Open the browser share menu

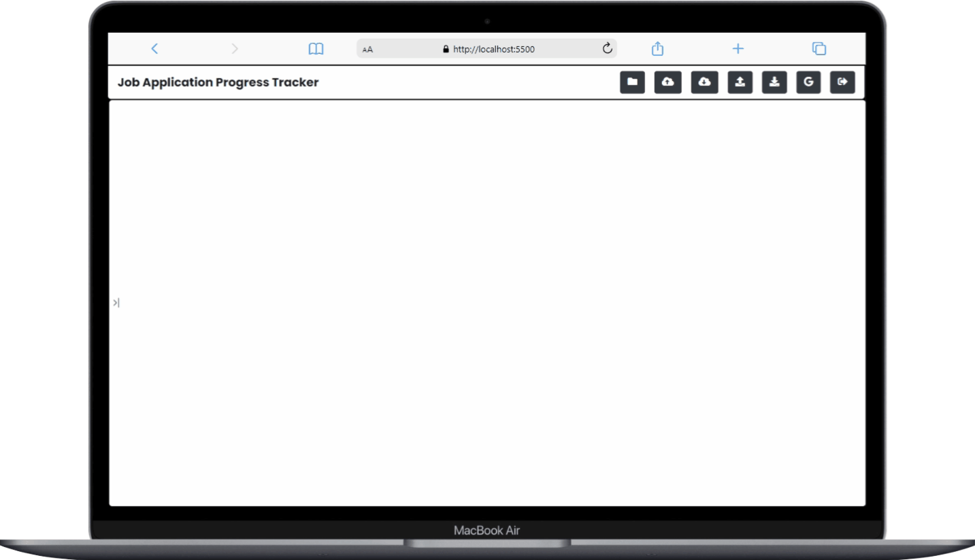click(x=657, y=48)
